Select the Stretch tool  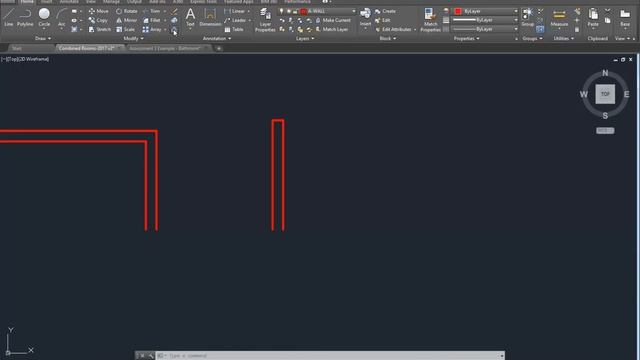(x=100, y=29)
